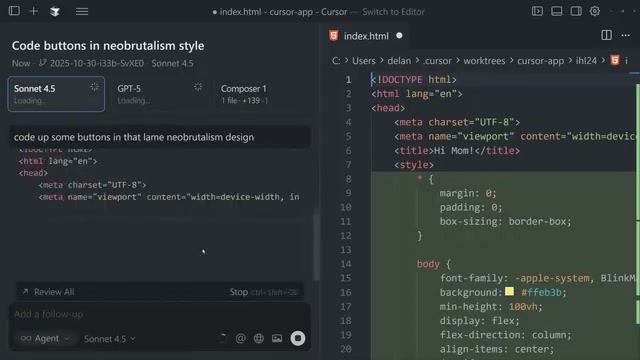Start a new chat with plus icon
640x360 pixels.
coord(33,11)
